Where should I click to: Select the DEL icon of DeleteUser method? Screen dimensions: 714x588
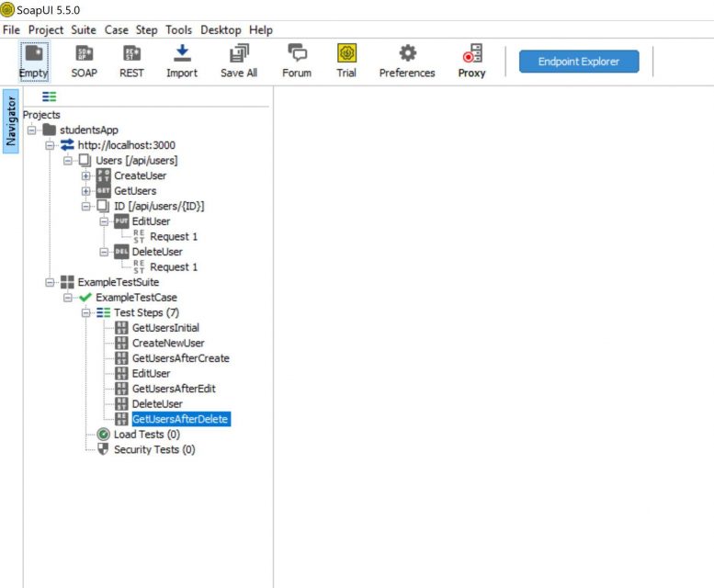coord(121,252)
